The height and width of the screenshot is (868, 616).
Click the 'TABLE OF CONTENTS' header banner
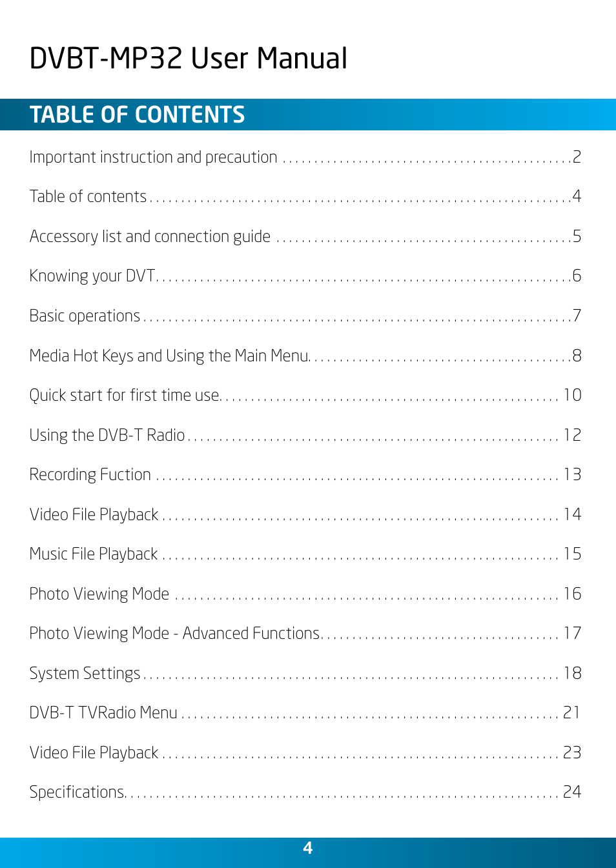pos(308,115)
